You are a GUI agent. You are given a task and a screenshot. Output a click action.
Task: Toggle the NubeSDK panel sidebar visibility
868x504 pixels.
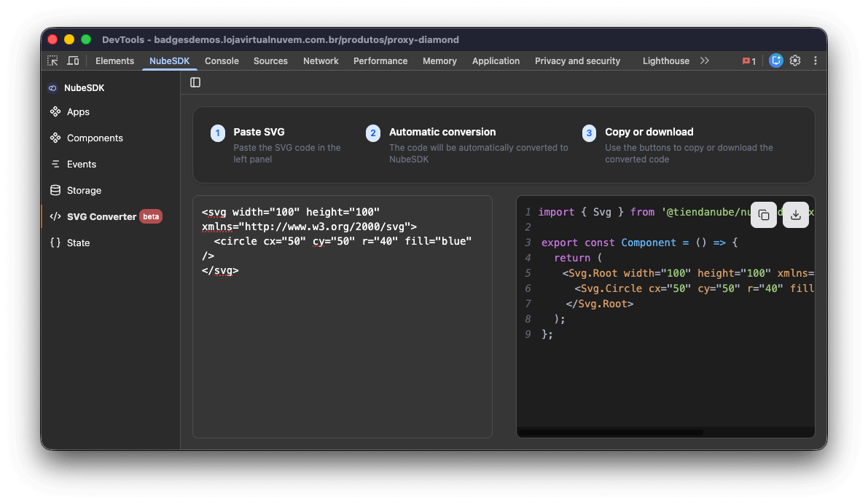195,82
